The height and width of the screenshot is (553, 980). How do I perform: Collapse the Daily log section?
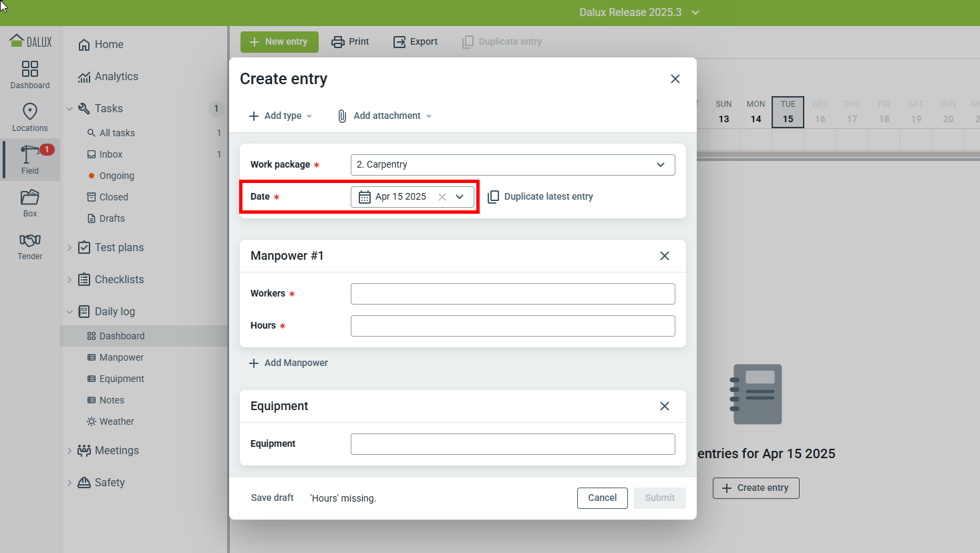[x=69, y=312]
